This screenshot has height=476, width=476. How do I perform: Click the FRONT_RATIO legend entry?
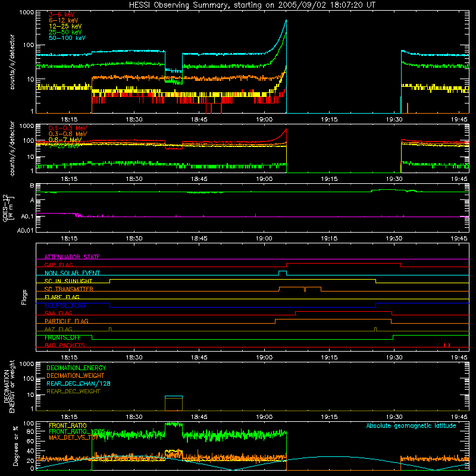[68, 425]
